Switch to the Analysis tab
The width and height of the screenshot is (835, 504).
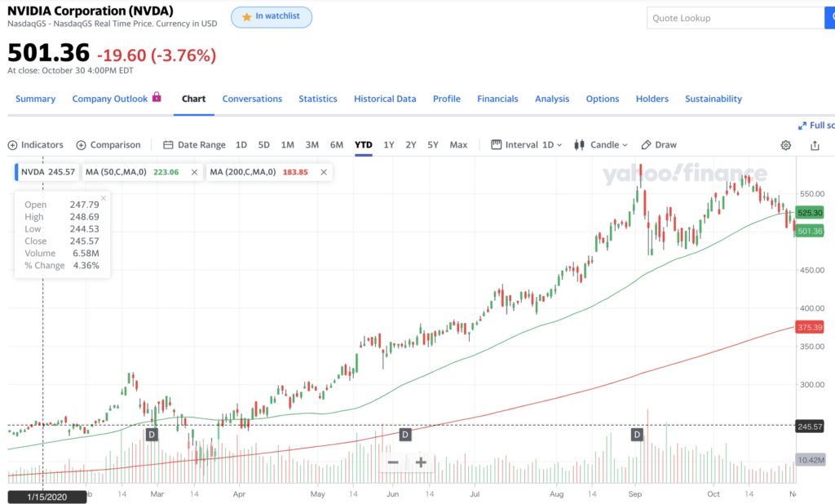tap(552, 99)
